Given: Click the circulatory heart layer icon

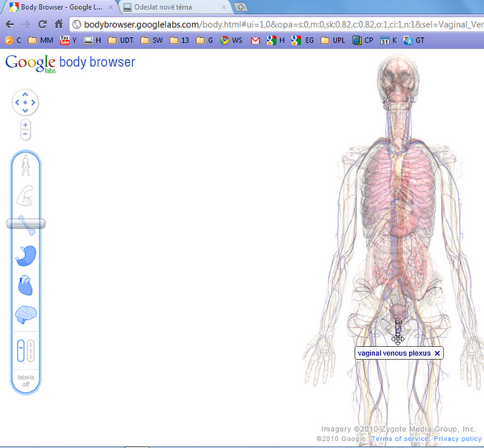Looking at the screenshot, I should click(27, 286).
